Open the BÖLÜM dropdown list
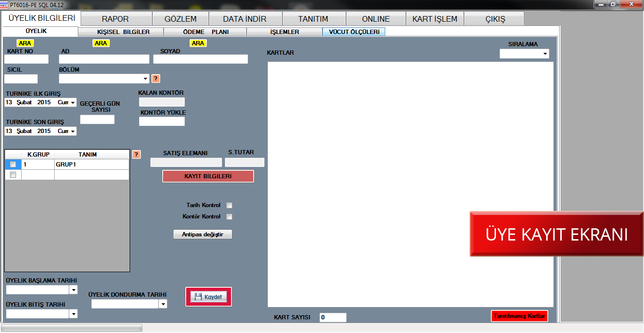644x333 pixels. point(145,79)
